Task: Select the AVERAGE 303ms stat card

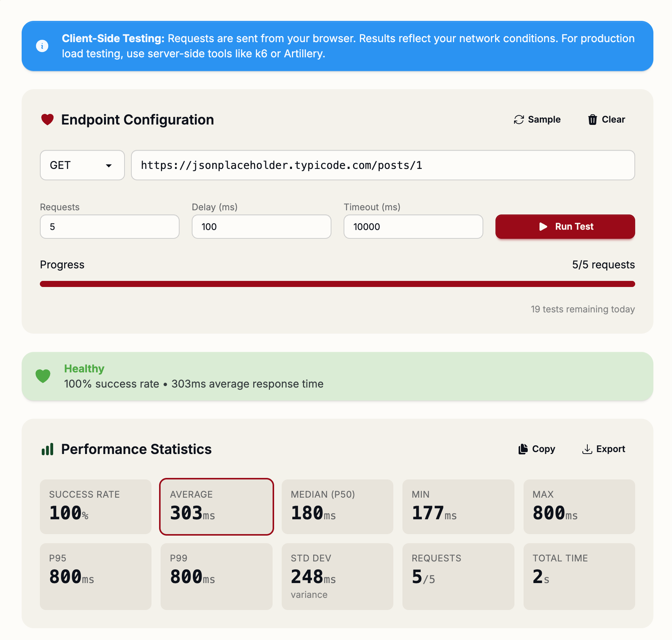Action: (216, 506)
